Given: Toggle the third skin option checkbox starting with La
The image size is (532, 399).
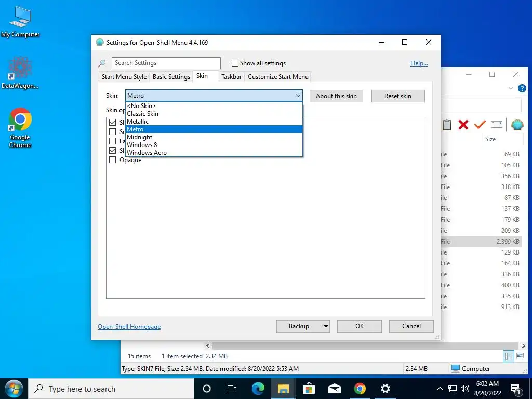Looking at the screenshot, I should [113, 141].
